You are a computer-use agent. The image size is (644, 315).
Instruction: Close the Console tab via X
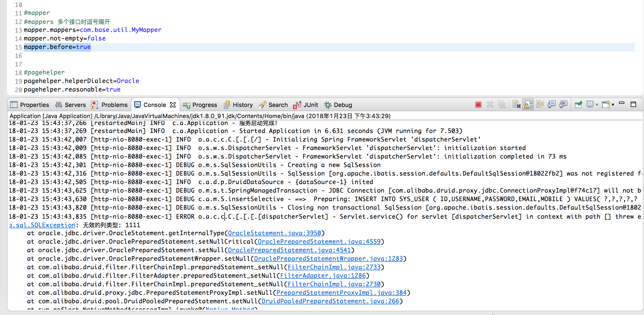click(173, 105)
